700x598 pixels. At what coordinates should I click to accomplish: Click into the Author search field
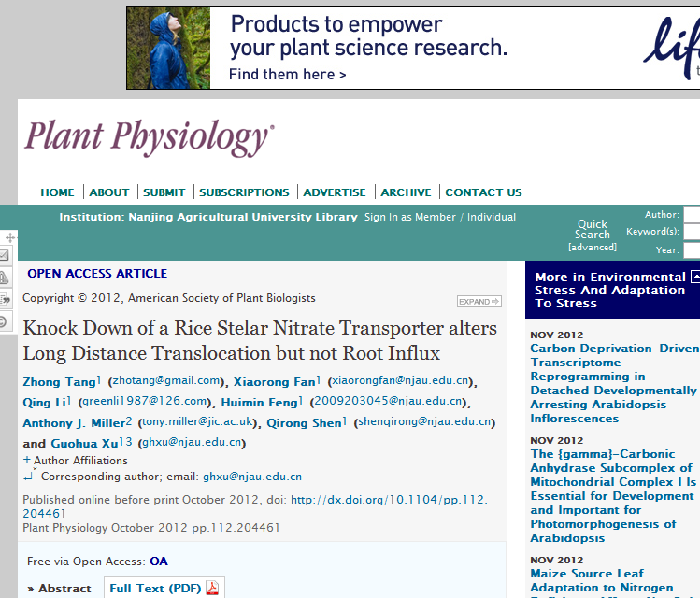point(692,215)
